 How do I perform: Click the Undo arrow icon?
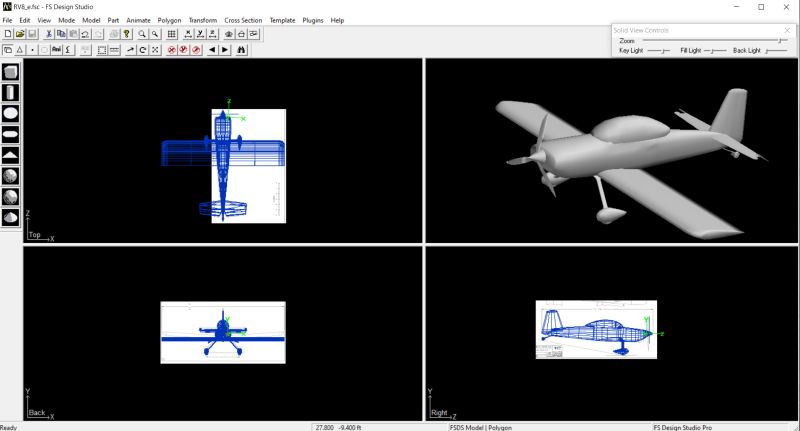pos(86,34)
